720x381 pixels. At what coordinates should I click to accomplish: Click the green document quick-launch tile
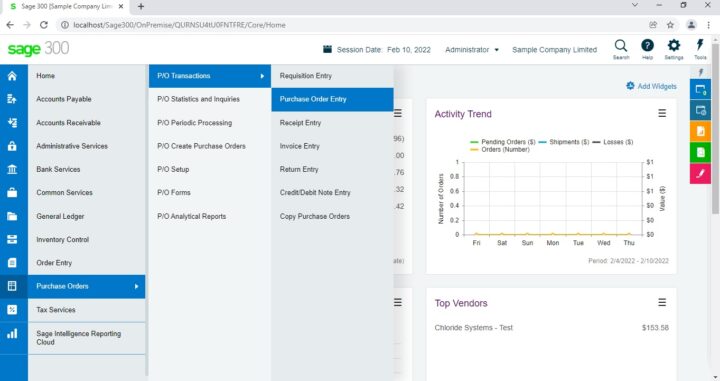pyautogui.click(x=700, y=152)
